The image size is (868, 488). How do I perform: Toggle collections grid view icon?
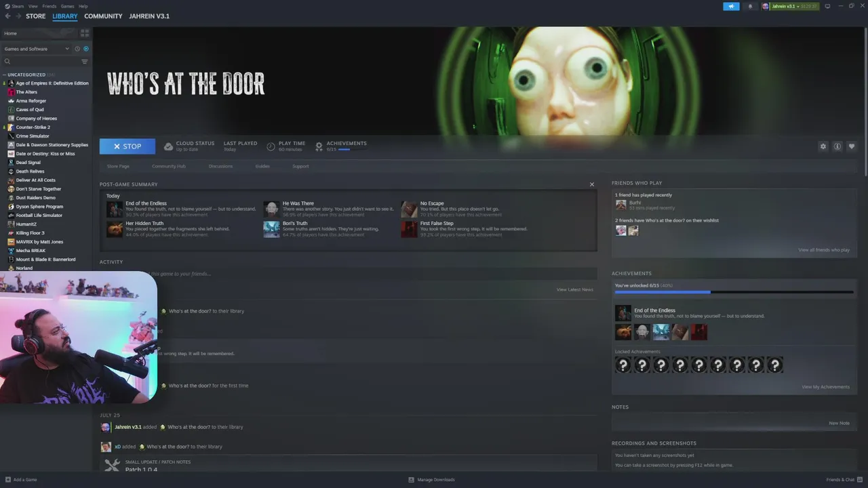pos(85,33)
